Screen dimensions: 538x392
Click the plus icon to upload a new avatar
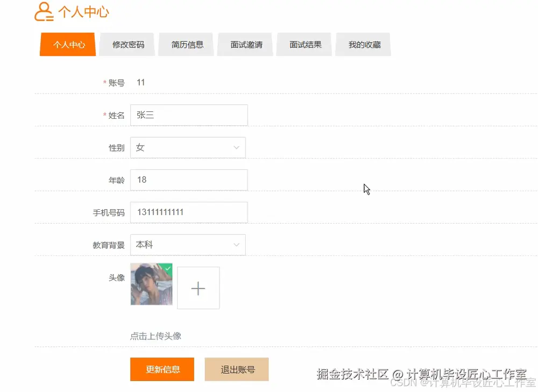point(198,288)
